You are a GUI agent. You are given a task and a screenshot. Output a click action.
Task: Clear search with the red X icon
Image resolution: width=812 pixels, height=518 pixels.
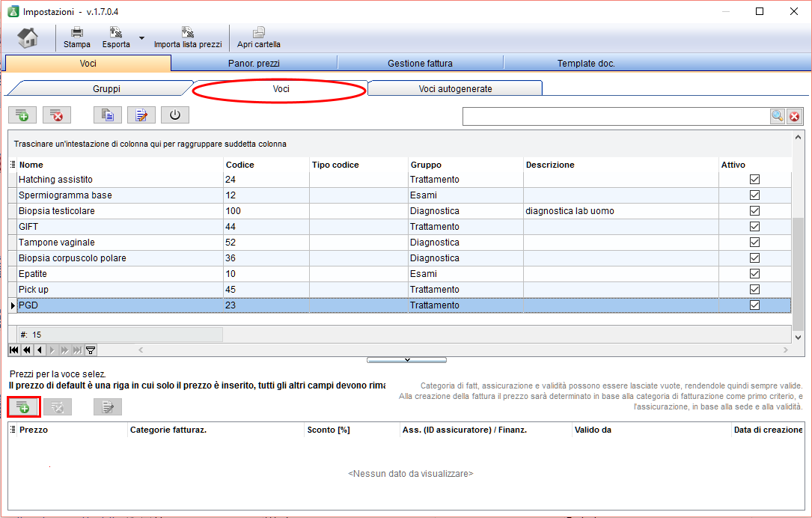tap(794, 117)
